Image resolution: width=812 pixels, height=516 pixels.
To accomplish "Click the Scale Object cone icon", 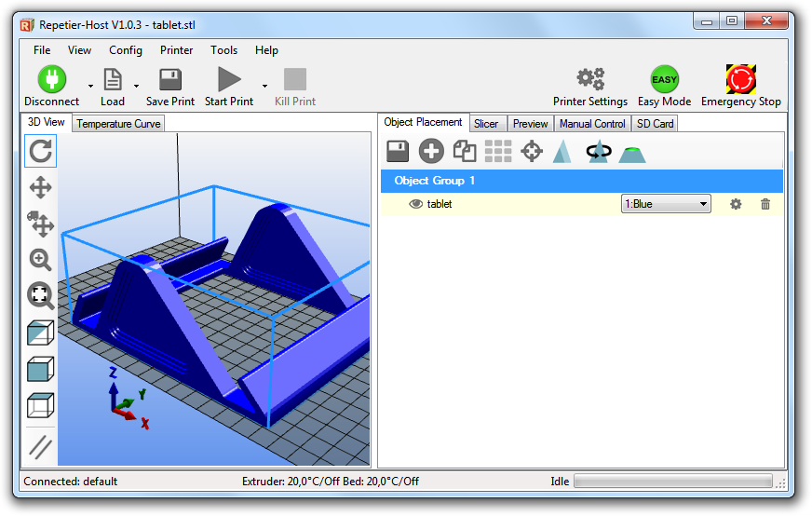I will point(562,152).
